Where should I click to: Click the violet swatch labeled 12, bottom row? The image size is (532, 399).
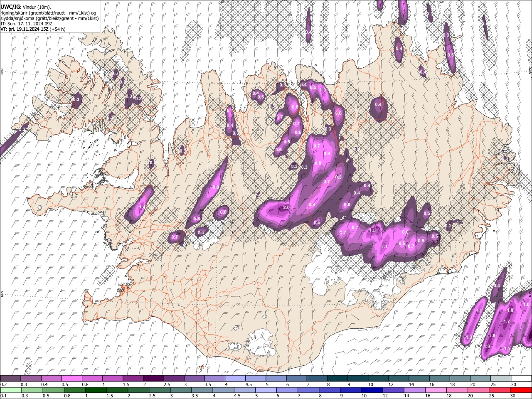point(394,390)
